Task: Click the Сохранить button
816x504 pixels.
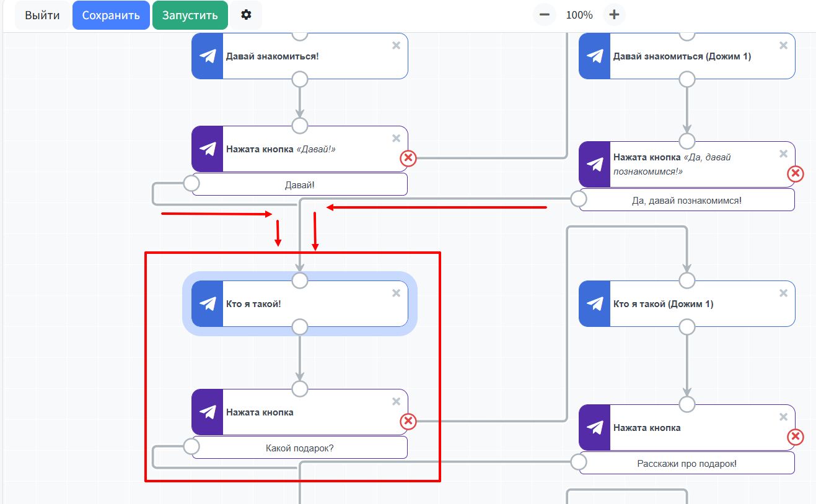Action: click(111, 15)
